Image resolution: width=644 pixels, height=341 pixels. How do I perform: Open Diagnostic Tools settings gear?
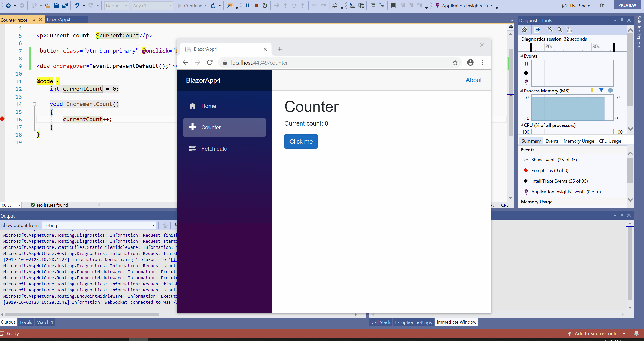(524, 29)
